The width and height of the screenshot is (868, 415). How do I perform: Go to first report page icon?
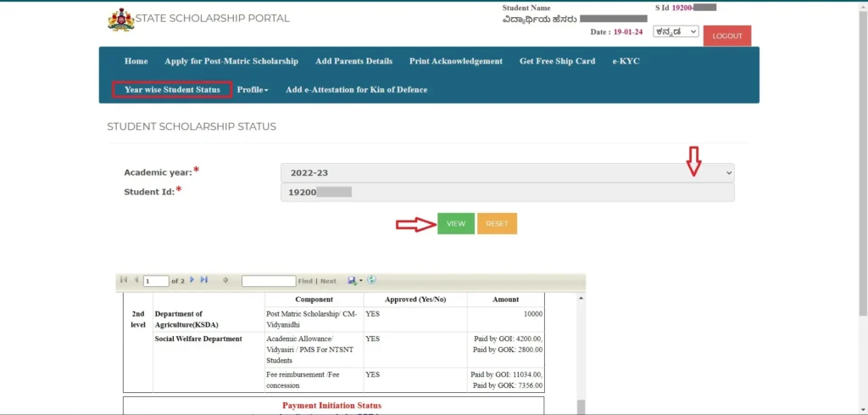click(124, 280)
